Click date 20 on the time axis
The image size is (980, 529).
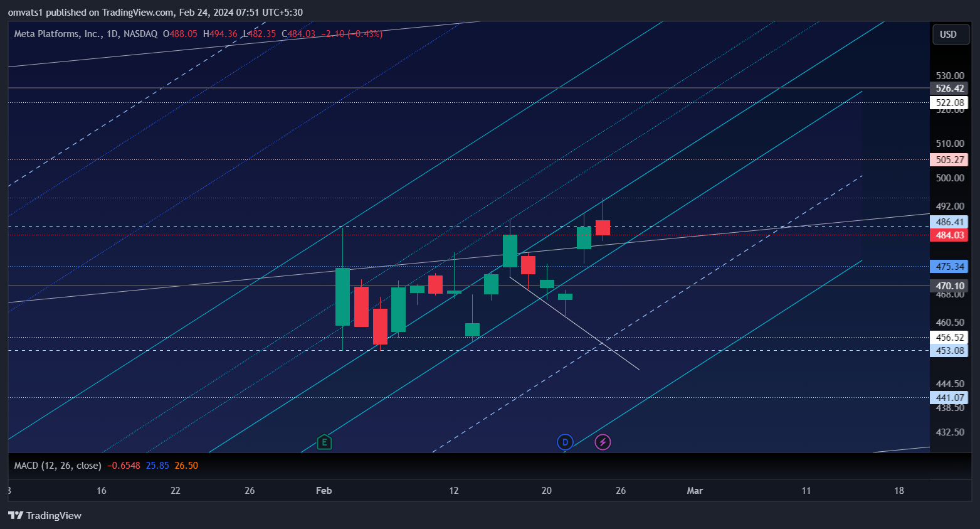pos(547,491)
